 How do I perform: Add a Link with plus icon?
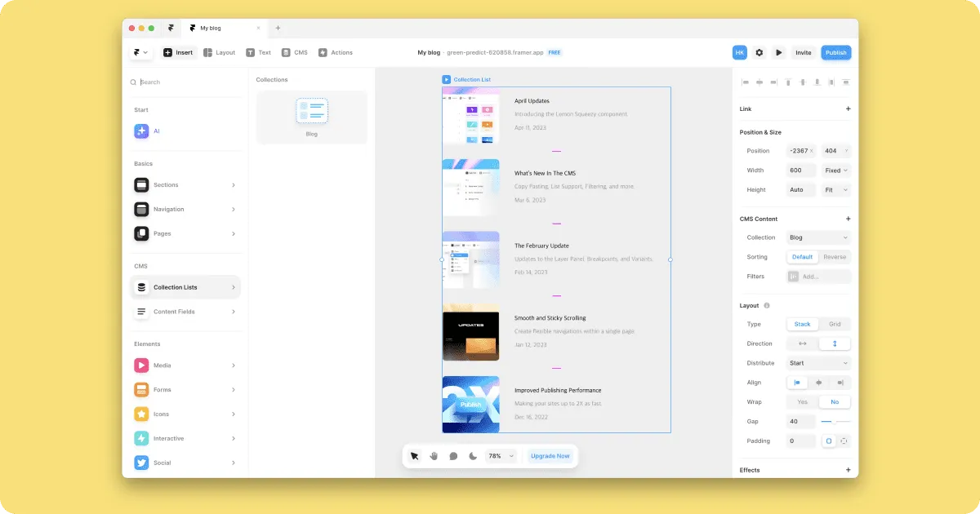click(848, 109)
